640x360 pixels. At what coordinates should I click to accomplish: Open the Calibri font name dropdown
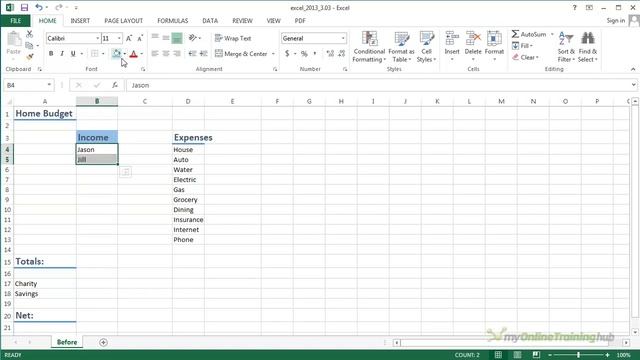98,38
